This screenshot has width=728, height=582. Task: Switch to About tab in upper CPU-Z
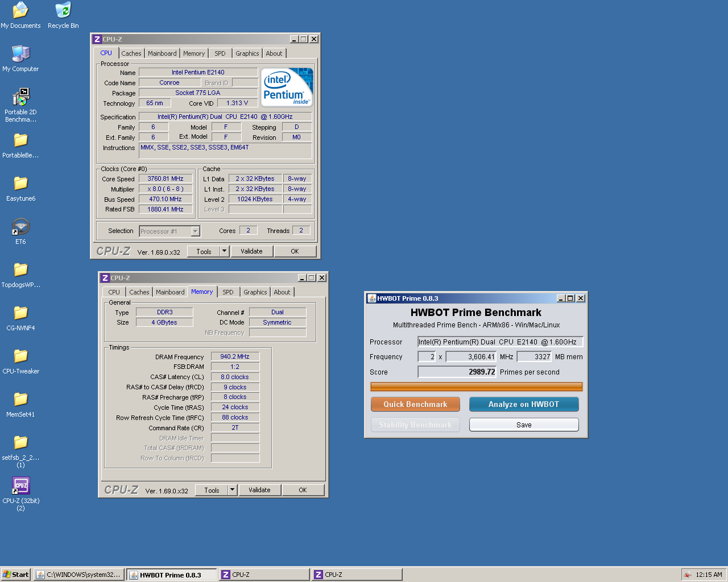[274, 53]
